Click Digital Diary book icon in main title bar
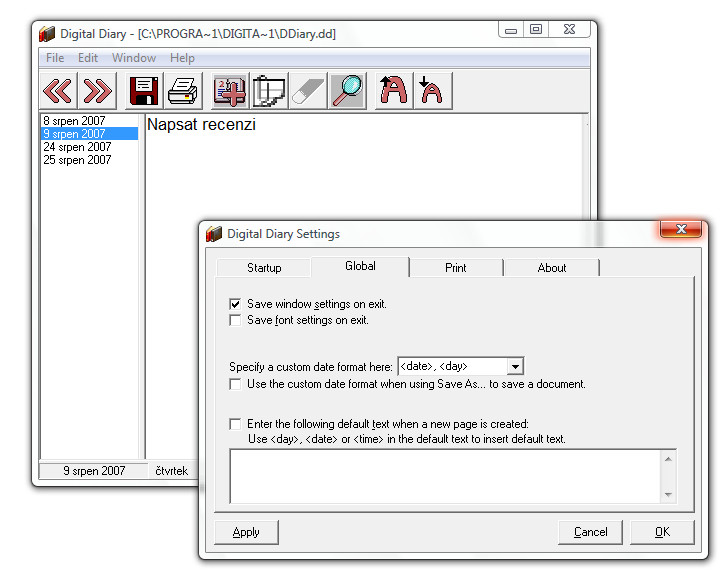 [x=47, y=34]
